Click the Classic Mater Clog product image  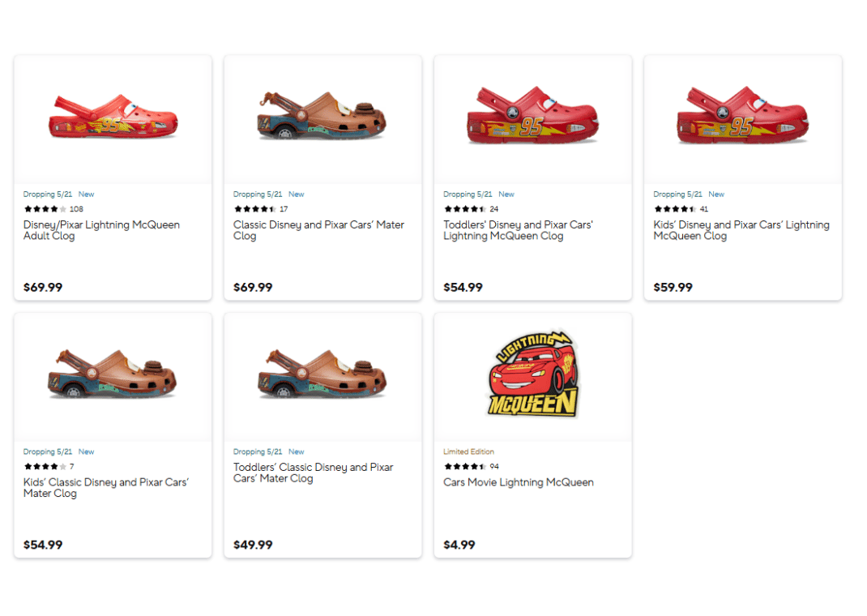pyautogui.click(x=322, y=118)
